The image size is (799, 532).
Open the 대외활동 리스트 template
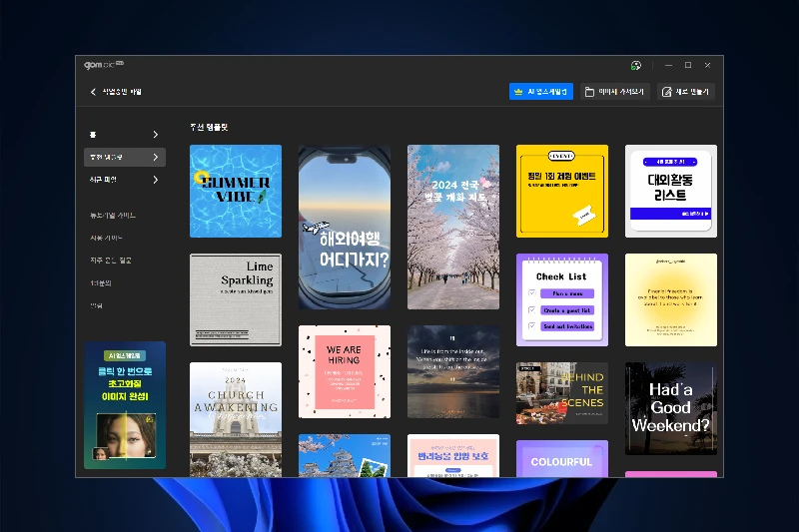[x=670, y=191]
